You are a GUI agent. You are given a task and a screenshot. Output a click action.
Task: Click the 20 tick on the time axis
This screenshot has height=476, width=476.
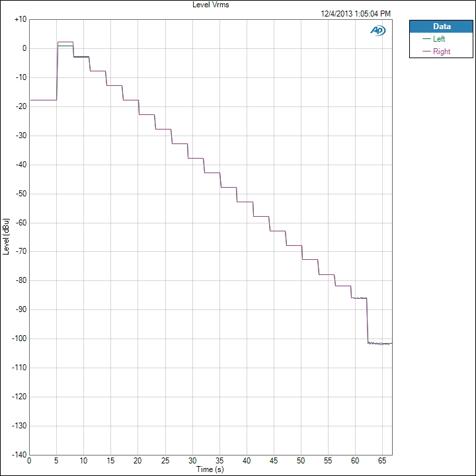tap(138, 461)
